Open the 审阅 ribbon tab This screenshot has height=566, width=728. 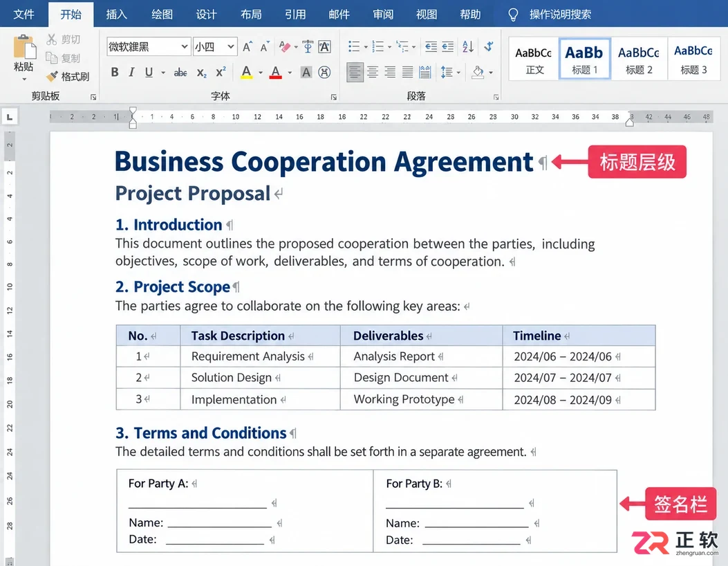[383, 15]
